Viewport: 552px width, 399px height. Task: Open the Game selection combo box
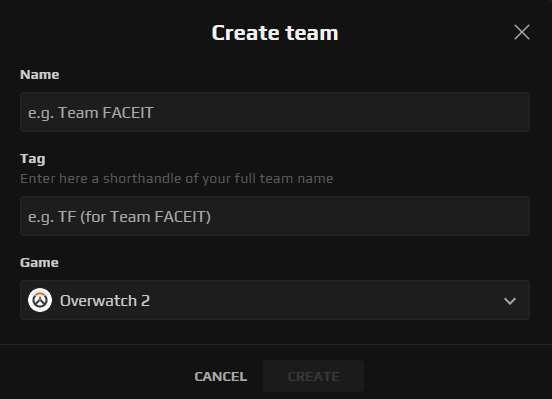click(275, 300)
